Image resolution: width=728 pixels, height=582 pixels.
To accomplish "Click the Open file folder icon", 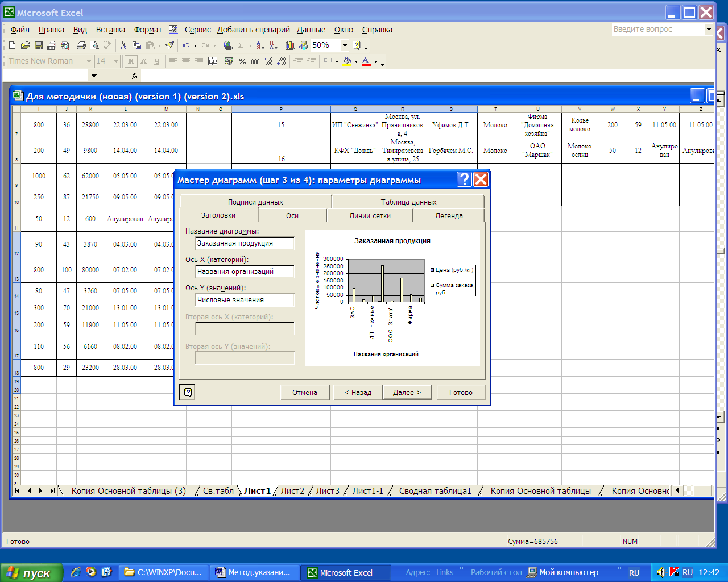I will [25, 45].
